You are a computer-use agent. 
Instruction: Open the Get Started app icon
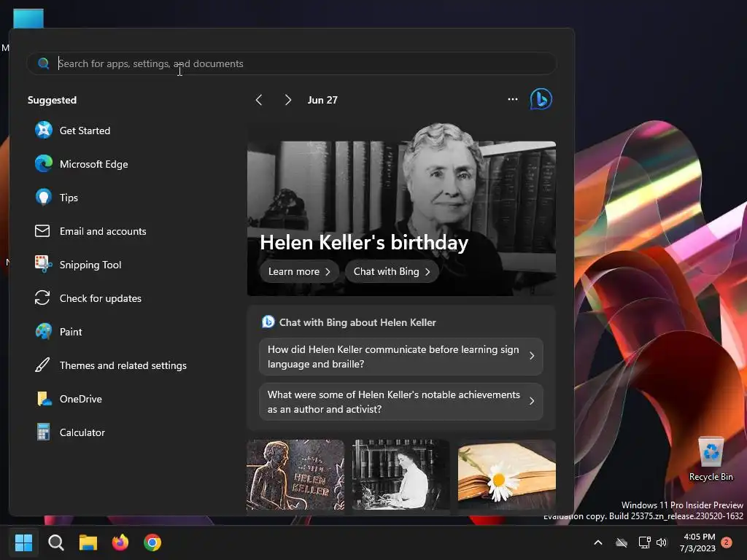[x=43, y=130]
